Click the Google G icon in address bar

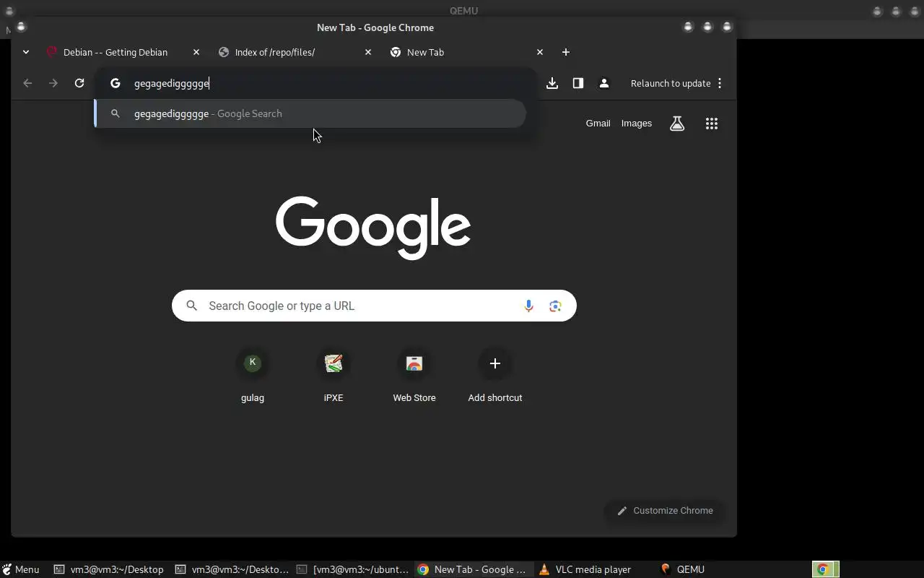pos(115,83)
